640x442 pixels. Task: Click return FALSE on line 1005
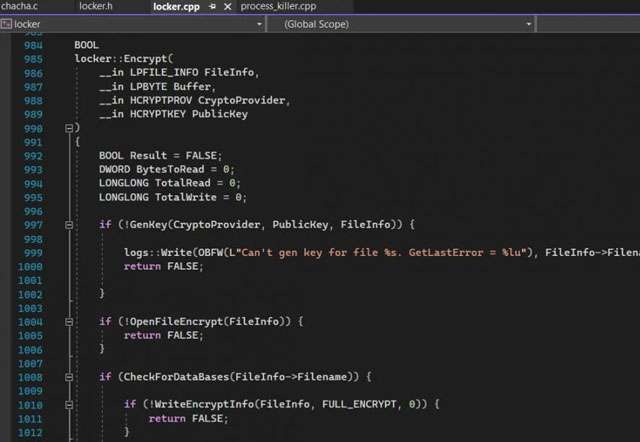(163, 335)
